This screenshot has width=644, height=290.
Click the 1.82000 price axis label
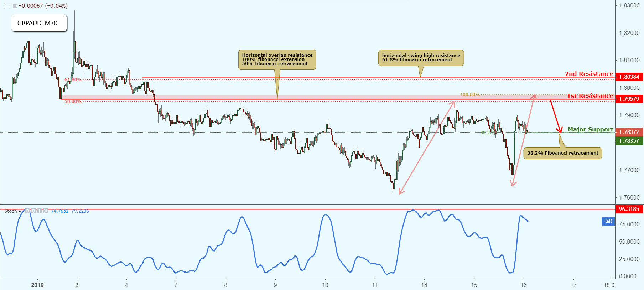[629, 33]
